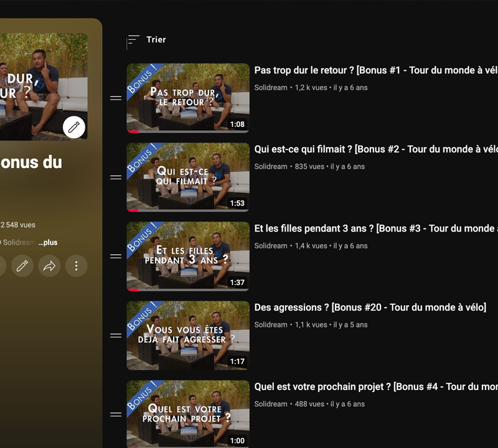Play the 1:17 "Vous vous êtes déjà fait agresser" thumbnail

(188, 335)
